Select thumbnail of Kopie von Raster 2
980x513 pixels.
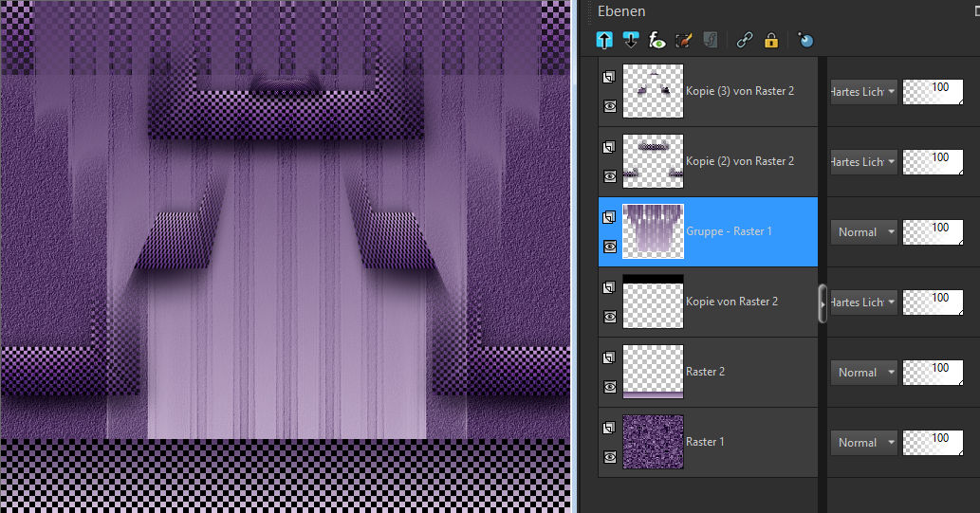pyautogui.click(x=653, y=302)
